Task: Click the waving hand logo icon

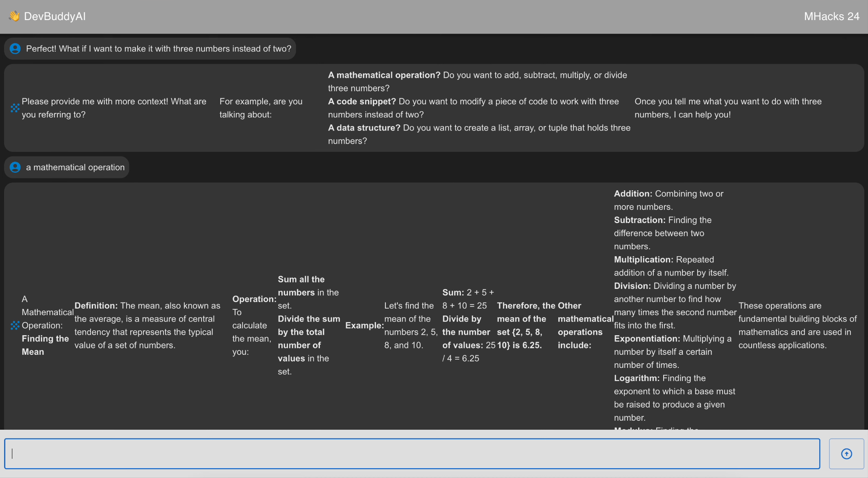Action: coord(14,16)
